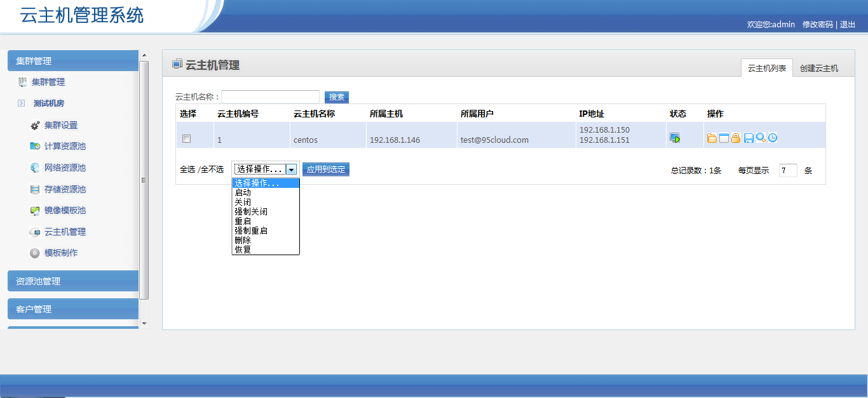Screen dimensions: 868x398
Task: Focus the 云主机名称 search field
Action: click(270, 97)
